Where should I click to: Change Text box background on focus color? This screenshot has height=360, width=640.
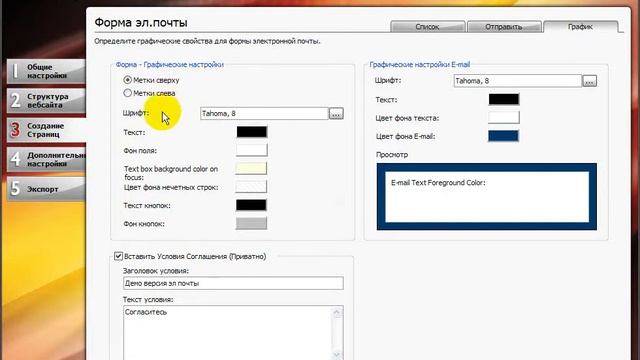coord(251,168)
